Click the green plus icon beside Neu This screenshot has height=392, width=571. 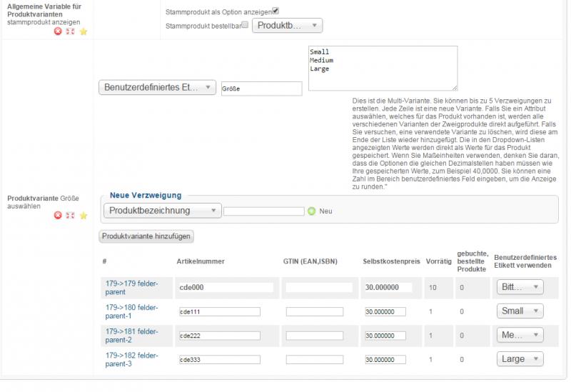click(311, 211)
